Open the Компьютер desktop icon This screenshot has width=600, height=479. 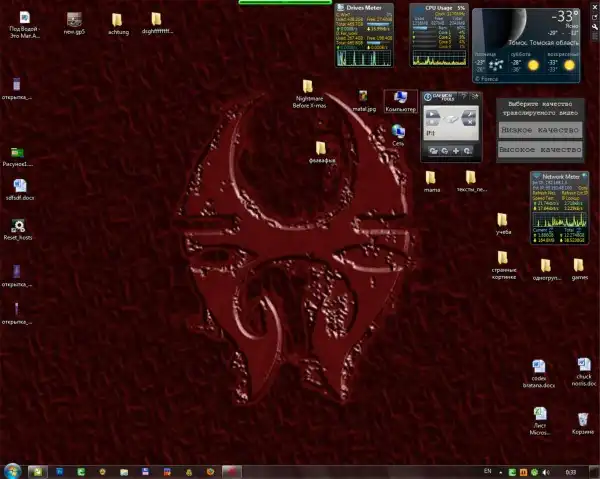399,98
